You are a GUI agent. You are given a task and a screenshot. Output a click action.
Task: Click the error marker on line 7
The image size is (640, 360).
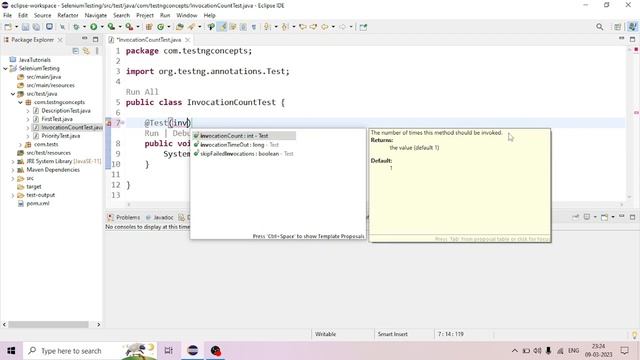(109, 122)
